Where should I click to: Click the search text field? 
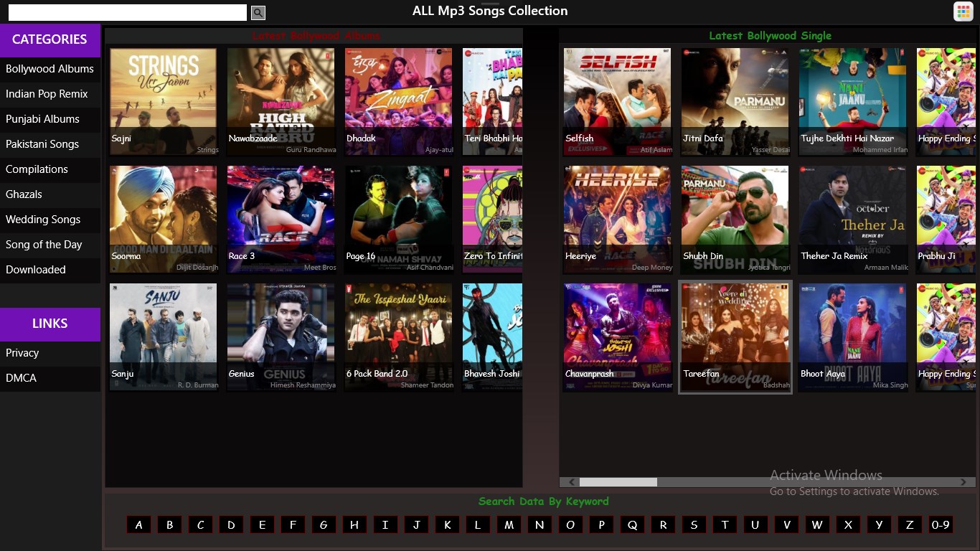click(x=128, y=12)
